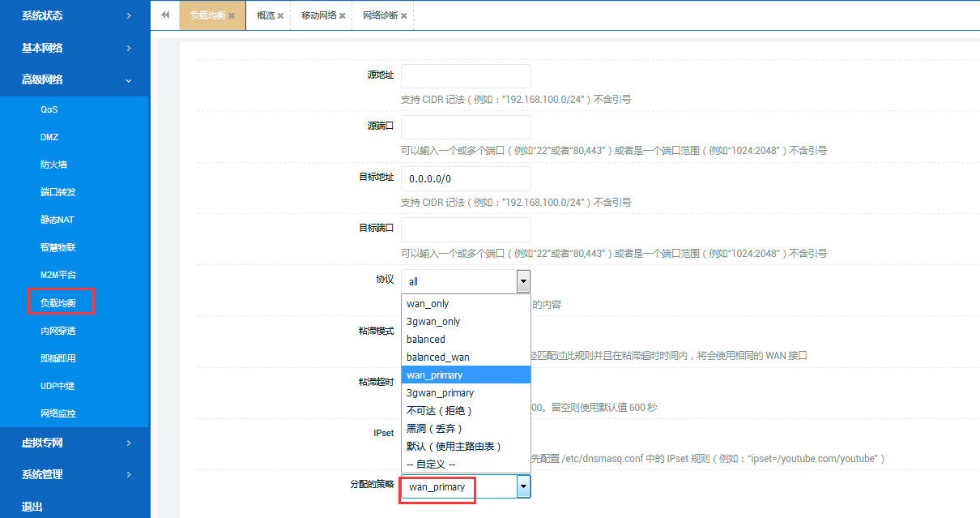The image size is (980, 518).
Task: Close the 网络诊断 tab
Action: click(x=404, y=16)
